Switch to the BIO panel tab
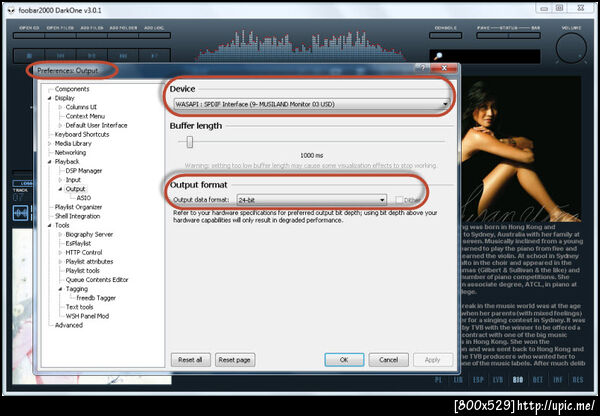This screenshot has height=416, width=600. [518, 380]
